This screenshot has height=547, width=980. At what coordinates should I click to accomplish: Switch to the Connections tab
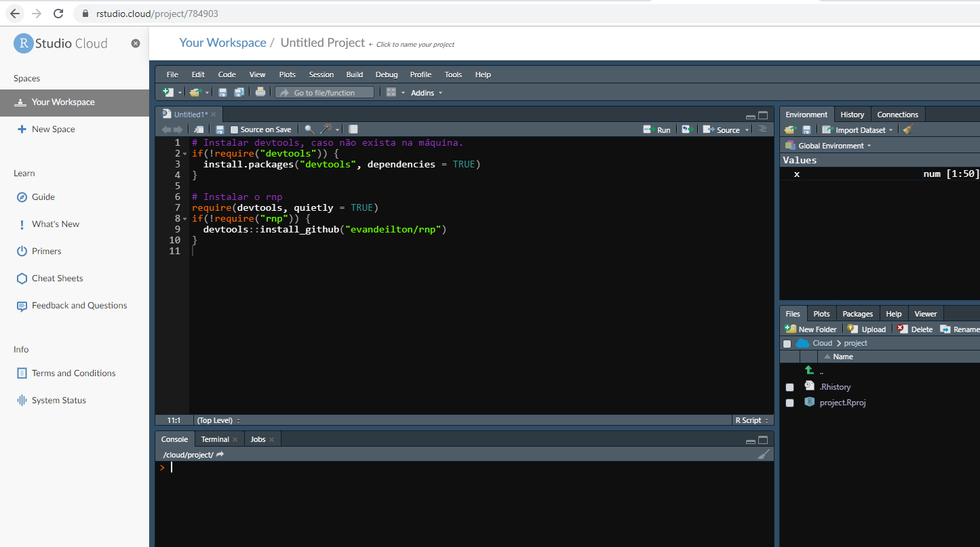coord(897,115)
